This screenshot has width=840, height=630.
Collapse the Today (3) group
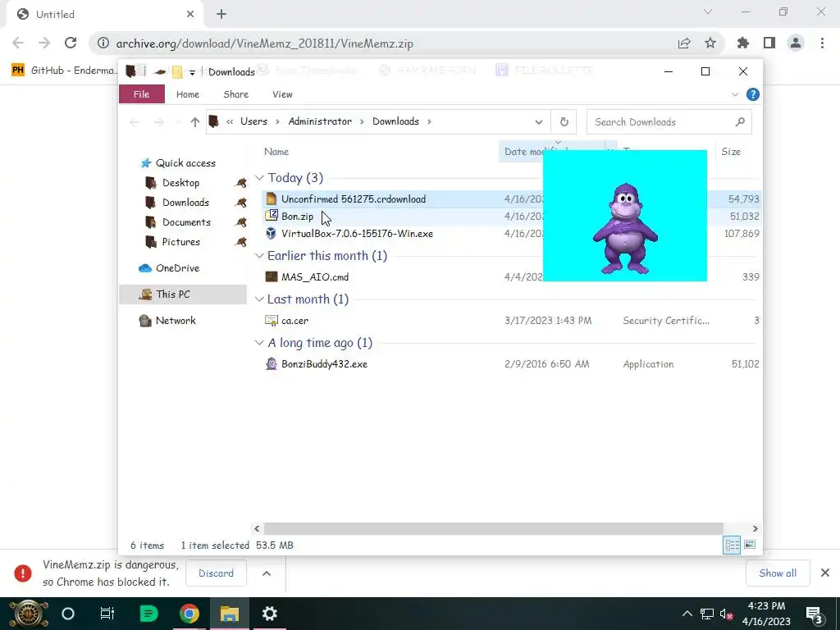(259, 177)
